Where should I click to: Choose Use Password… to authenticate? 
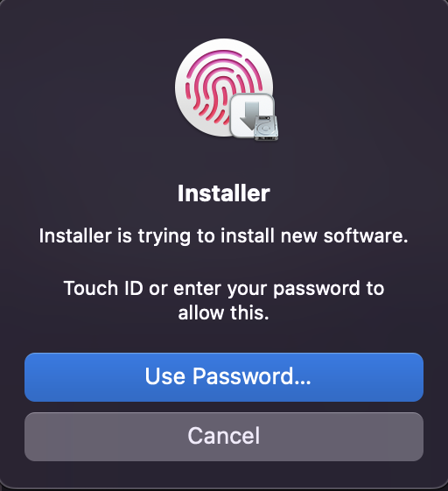click(224, 377)
